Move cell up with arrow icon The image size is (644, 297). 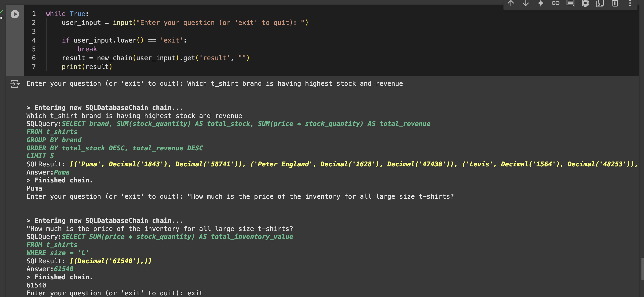tap(511, 3)
